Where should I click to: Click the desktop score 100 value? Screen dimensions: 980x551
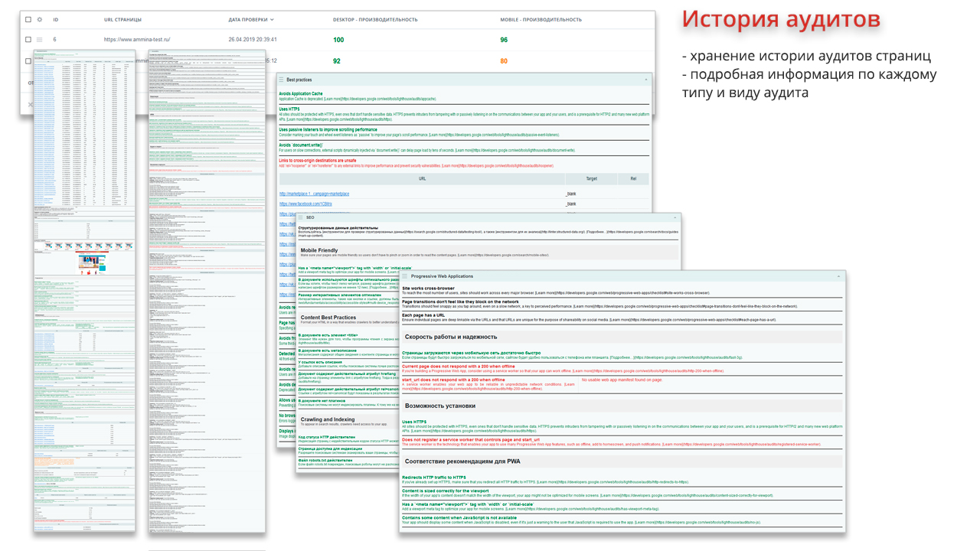pyautogui.click(x=338, y=39)
